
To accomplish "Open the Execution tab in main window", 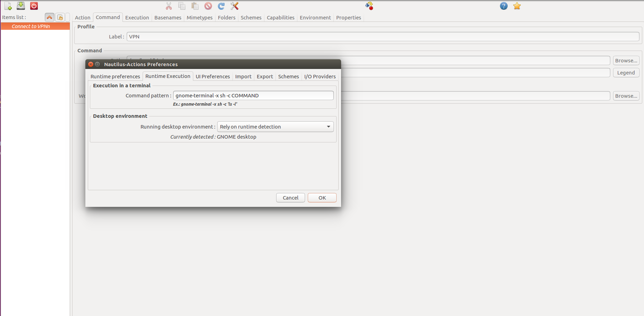I will click(x=137, y=18).
